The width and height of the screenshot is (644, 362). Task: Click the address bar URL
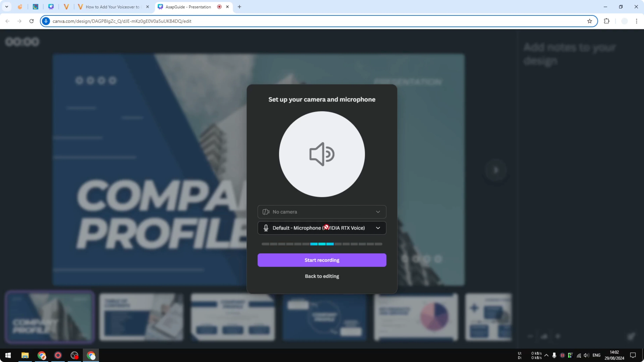(x=122, y=21)
